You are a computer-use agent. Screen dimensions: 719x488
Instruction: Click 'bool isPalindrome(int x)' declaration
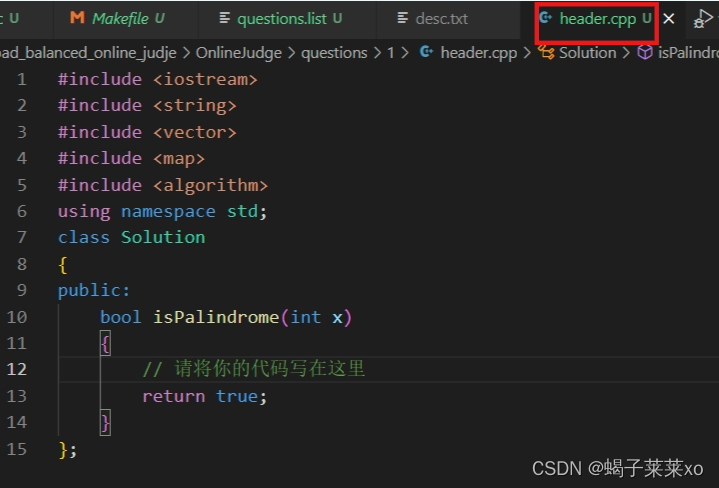pyautogui.click(x=226, y=317)
